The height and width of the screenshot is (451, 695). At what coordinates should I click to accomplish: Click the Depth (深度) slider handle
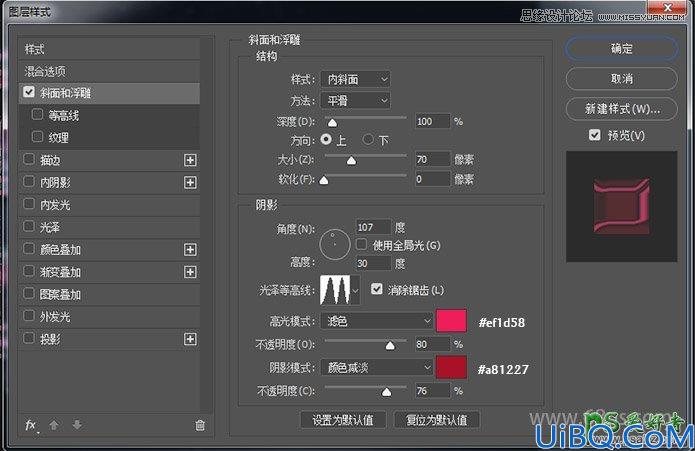332,123
